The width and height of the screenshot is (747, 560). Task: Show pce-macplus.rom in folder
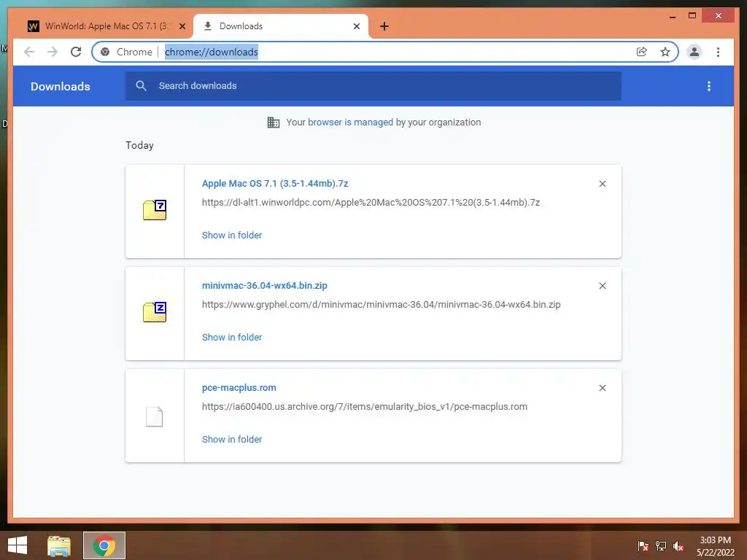(x=231, y=440)
